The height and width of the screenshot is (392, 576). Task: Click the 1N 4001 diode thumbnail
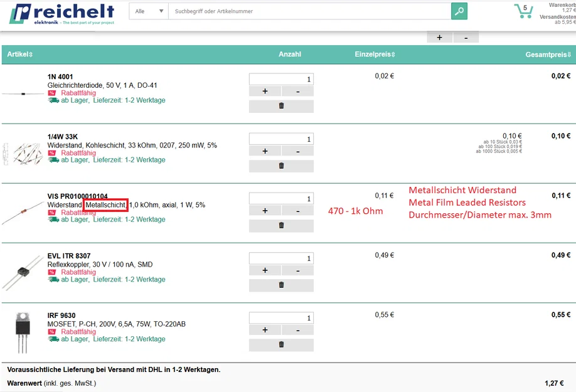(x=23, y=94)
